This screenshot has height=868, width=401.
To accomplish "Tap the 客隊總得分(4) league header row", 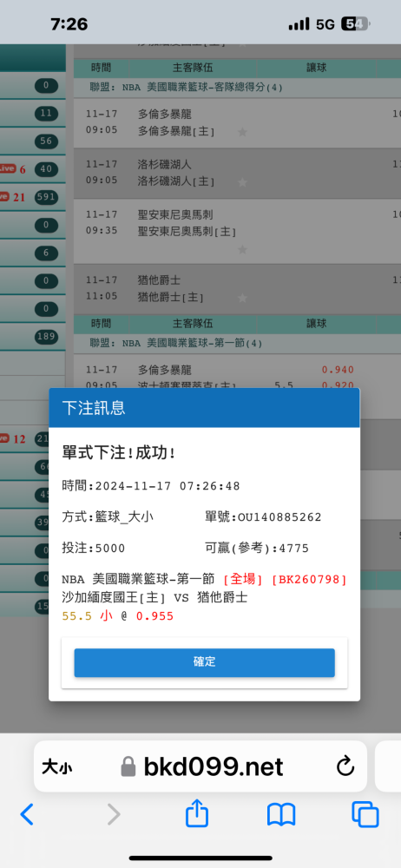I will point(237,87).
